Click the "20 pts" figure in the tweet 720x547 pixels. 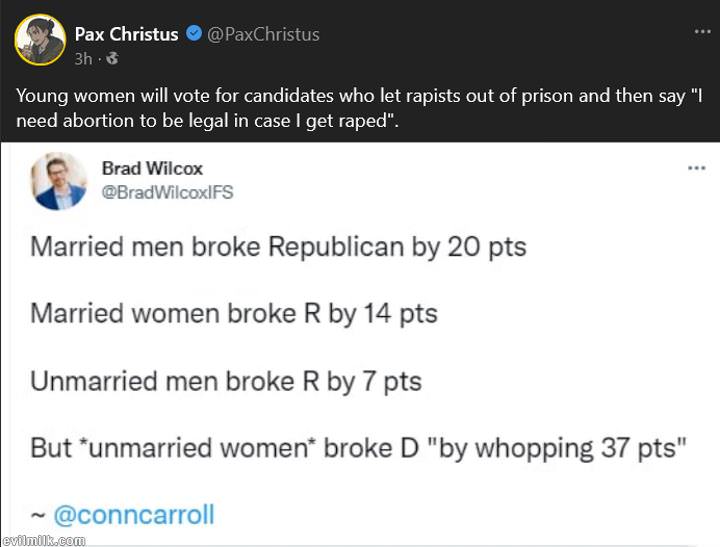(x=486, y=246)
